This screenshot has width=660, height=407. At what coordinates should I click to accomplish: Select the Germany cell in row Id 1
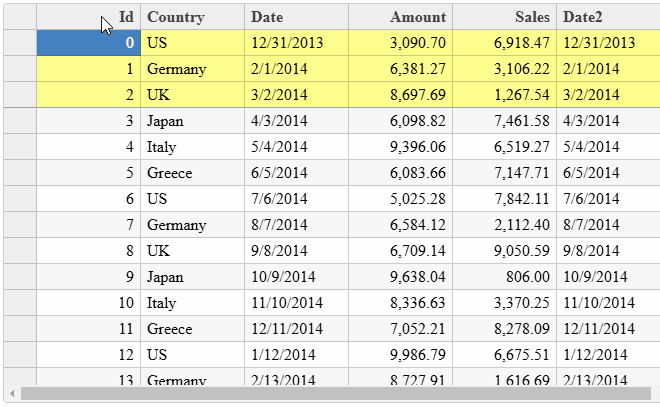pos(192,69)
